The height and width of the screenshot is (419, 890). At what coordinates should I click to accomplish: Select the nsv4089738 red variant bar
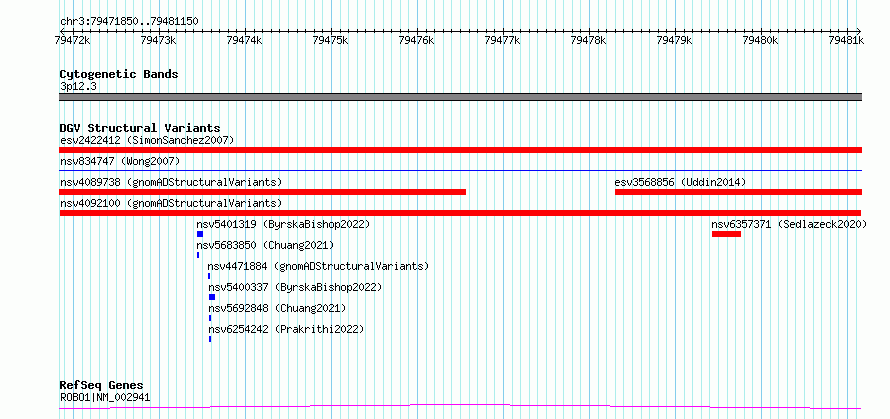pos(263,192)
